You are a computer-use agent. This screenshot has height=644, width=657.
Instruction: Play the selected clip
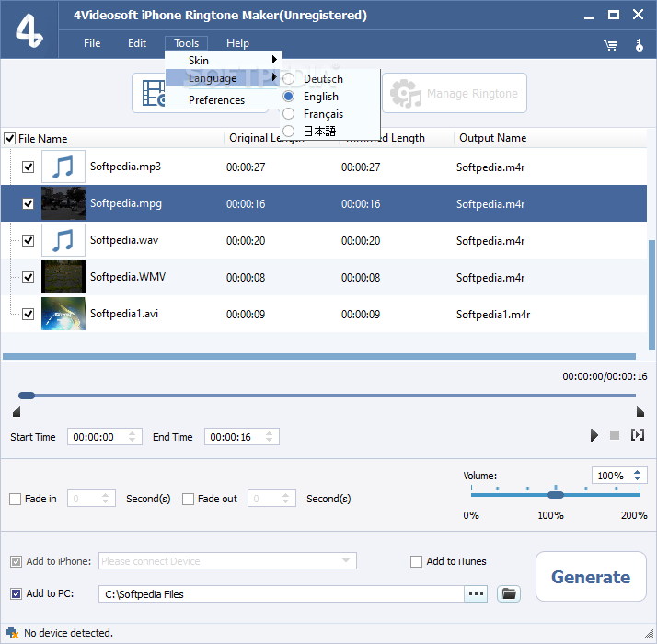point(594,435)
